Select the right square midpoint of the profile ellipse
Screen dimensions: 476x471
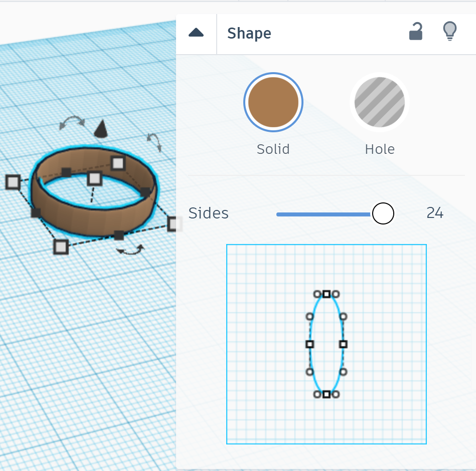[x=344, y=344]
